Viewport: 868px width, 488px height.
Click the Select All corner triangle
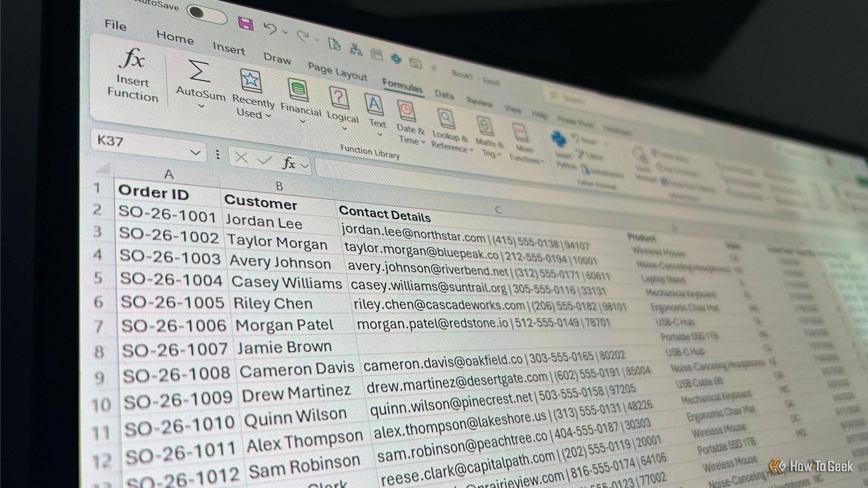point(104,169)
